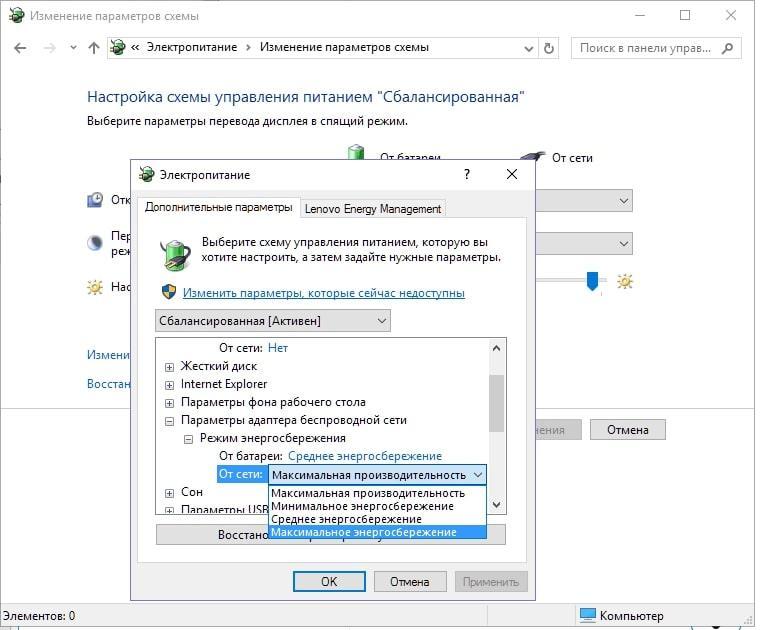
Task: Select Жесткий диск tree item
Action: click(x=219, y=366)
